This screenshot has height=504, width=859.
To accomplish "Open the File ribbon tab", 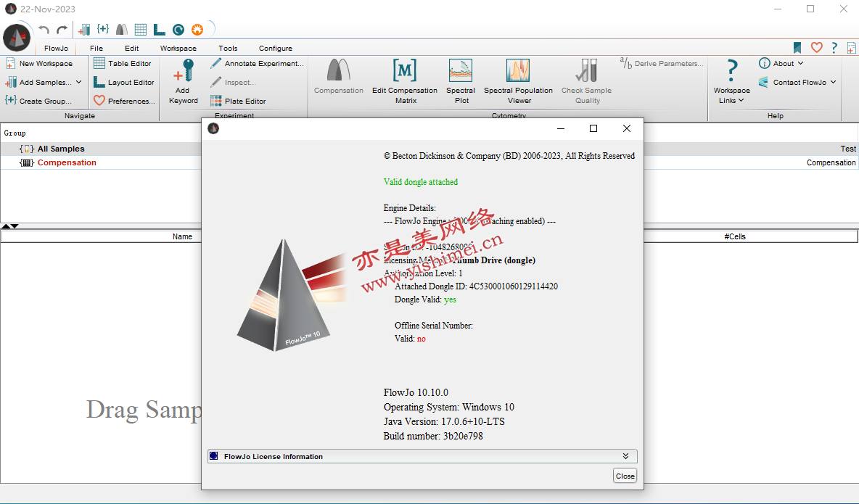I will [96, 48].
